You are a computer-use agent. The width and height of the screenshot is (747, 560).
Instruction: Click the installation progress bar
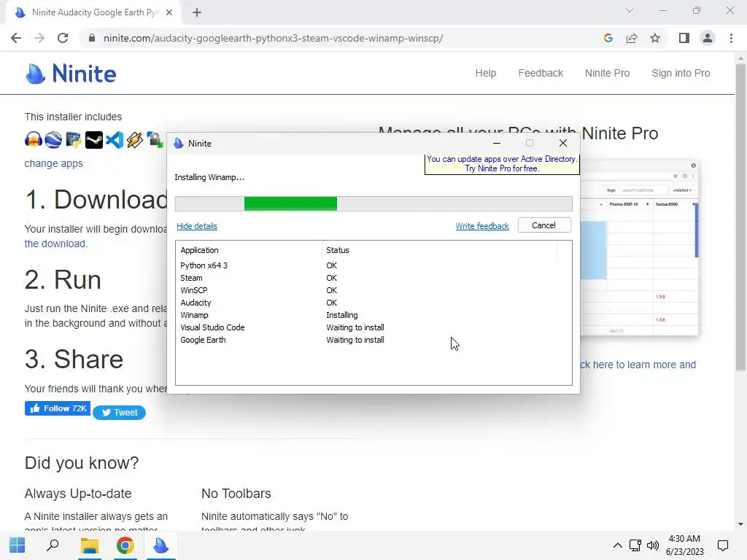click(x=373, y=204)
